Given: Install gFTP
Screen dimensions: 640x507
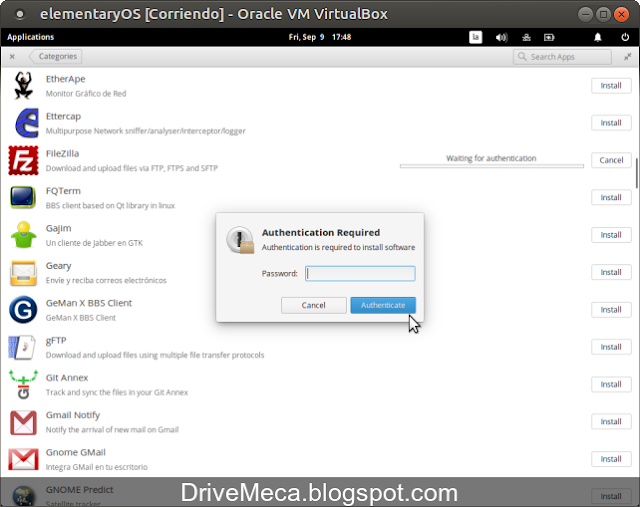Looking at the screenshot, I should [611, 347].
